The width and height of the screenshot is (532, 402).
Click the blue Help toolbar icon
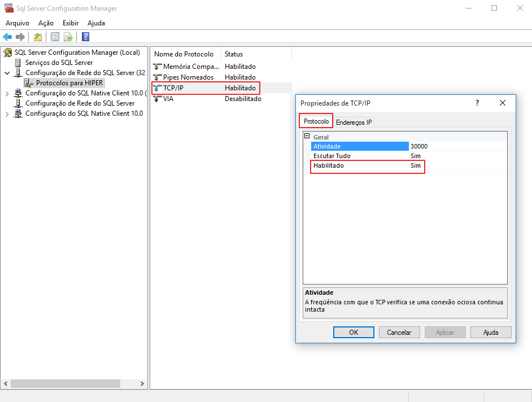(85, 37)
